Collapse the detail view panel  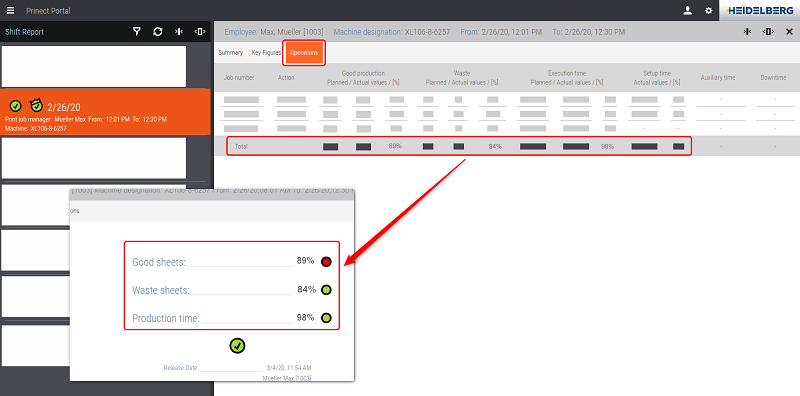pos(747,32)
